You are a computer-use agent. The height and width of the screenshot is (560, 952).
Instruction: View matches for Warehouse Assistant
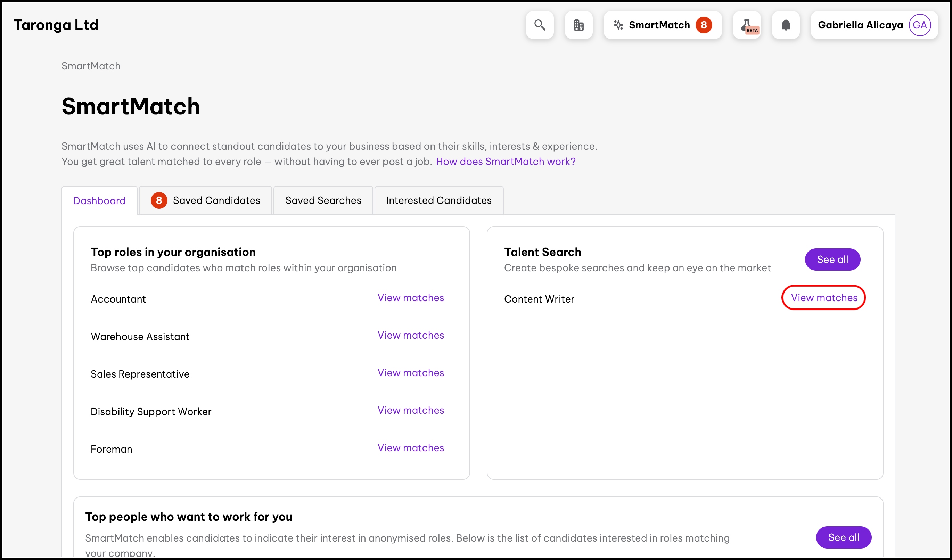click(x=411, y=335)
